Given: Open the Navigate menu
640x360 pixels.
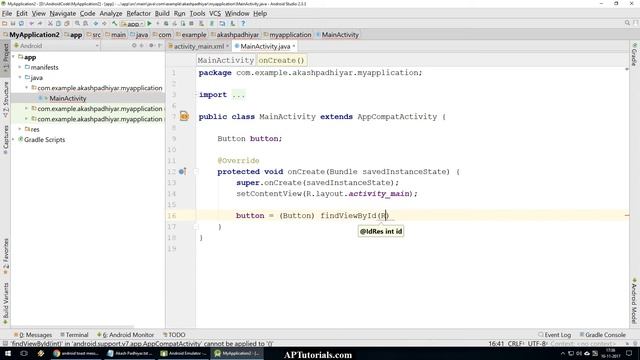Looking at the screenshot, I should [62, 13].
